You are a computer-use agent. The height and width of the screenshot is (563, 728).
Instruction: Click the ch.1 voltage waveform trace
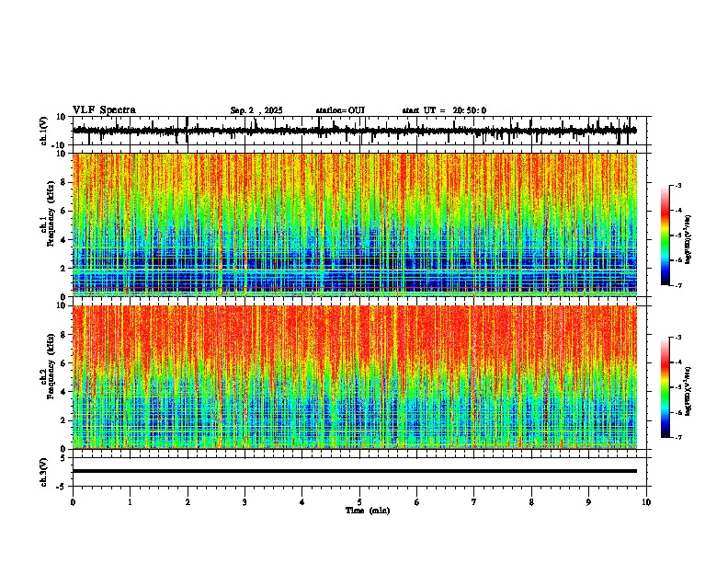tap(355, 131)
